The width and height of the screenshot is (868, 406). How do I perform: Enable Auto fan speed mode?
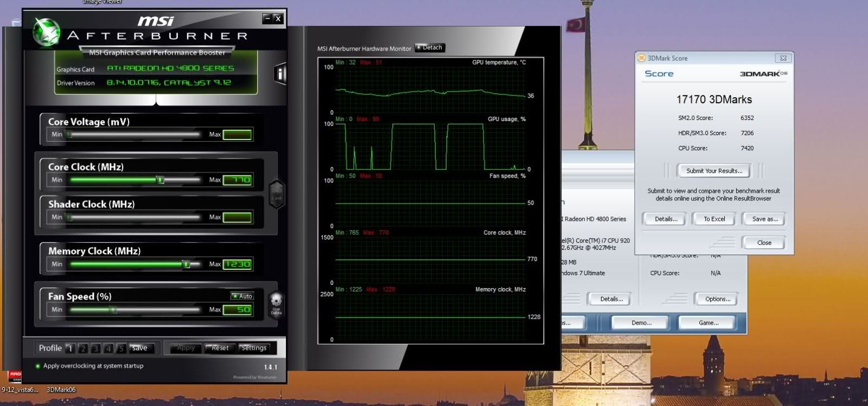click(242, 296)
